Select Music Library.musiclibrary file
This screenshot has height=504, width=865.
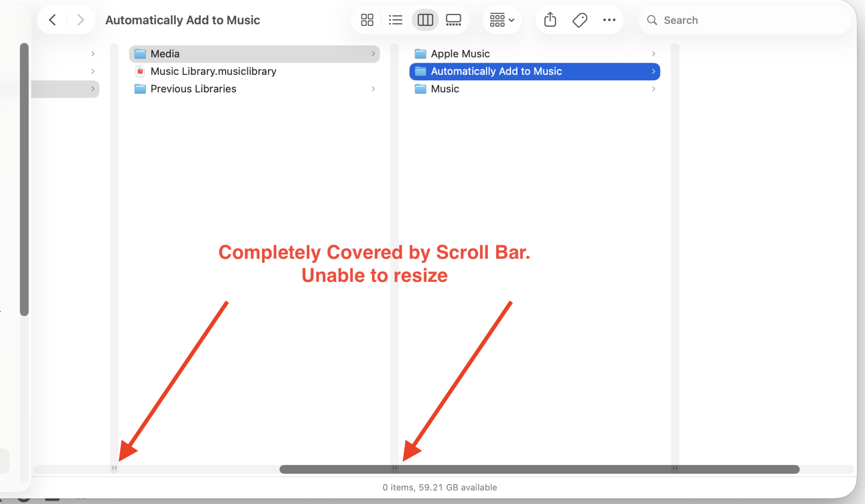point(213,71)
